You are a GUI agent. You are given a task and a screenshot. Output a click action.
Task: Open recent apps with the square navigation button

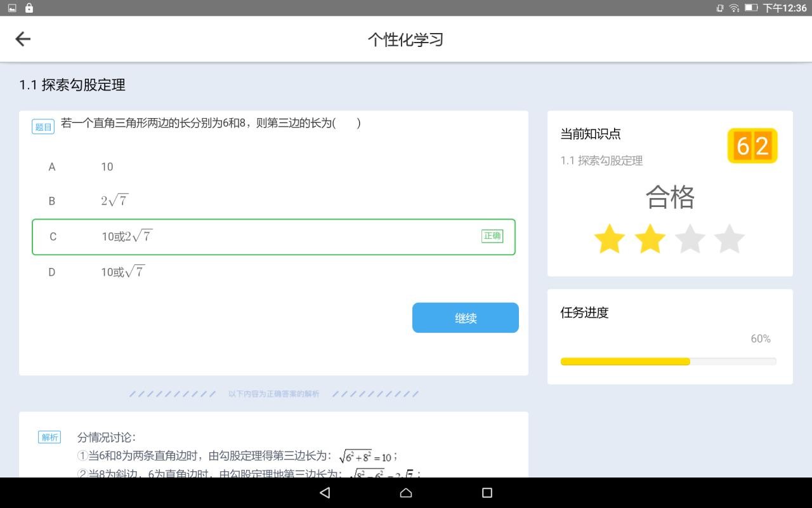click(486, 492)
